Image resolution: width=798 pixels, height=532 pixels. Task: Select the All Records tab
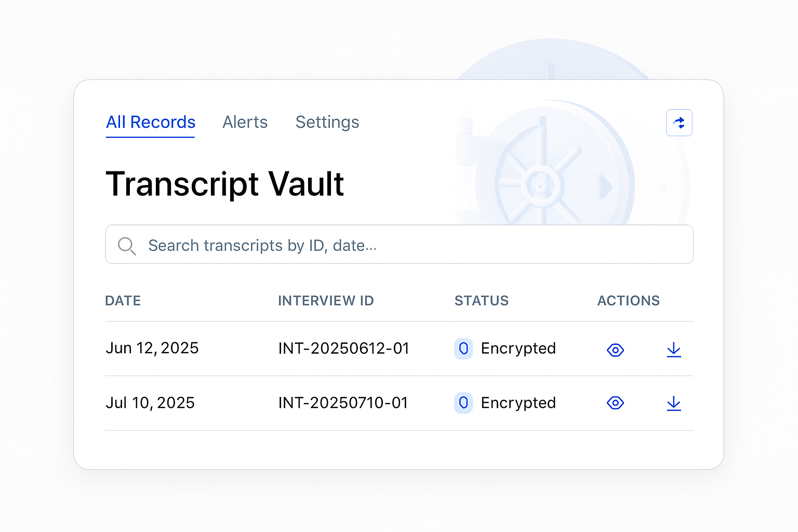click(x=151, y=122)
